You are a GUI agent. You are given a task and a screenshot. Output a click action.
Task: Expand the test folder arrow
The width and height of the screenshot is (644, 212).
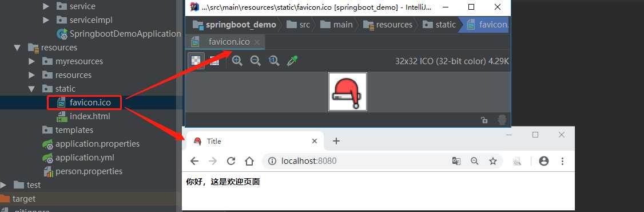coord(3,185)
